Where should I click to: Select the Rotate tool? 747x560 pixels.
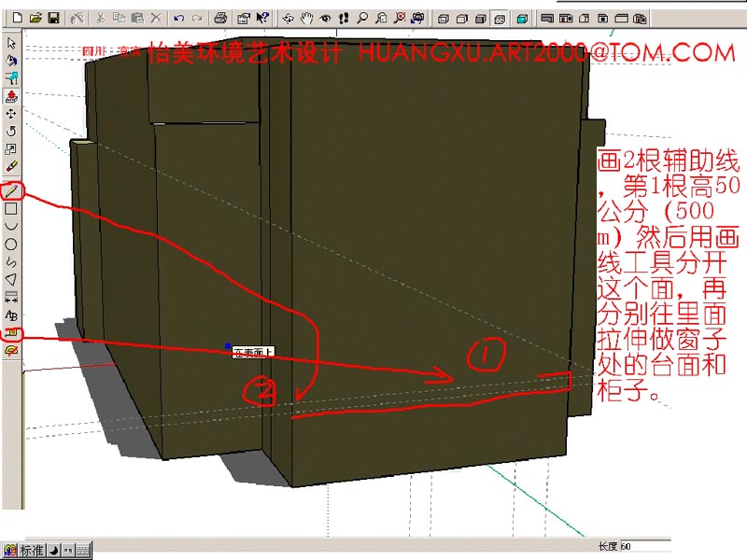coord(11,131)
